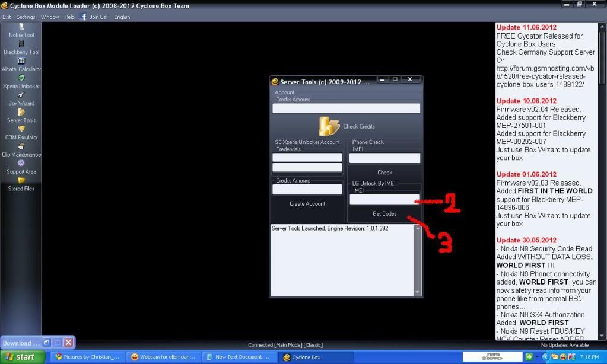Click the Facebook icon in the menu bar

pos(83,17)
